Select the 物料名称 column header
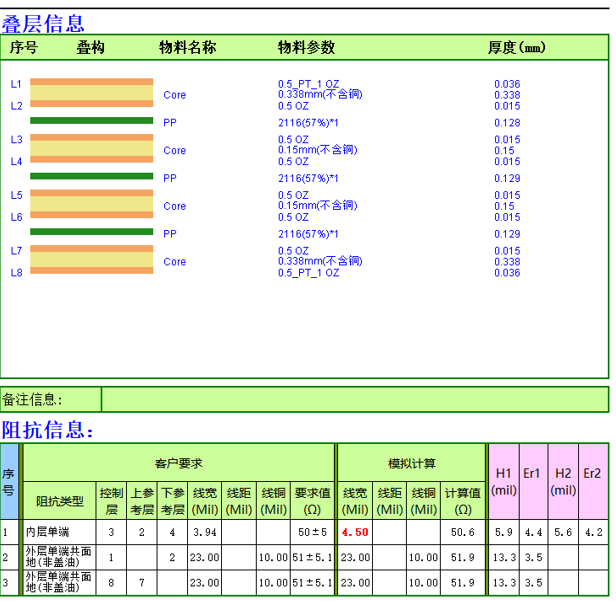 coord(187,48)
